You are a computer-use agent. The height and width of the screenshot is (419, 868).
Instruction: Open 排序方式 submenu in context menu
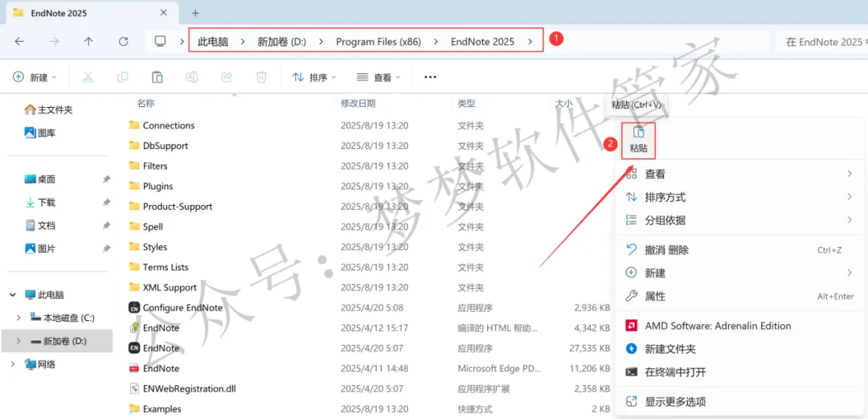(x=739, y=197)
